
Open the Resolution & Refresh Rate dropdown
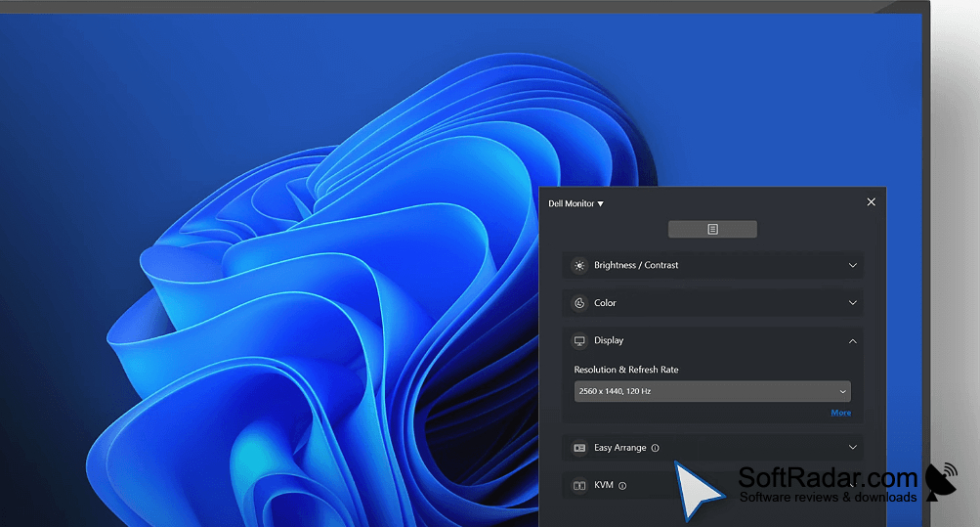(x=712, y=391)
